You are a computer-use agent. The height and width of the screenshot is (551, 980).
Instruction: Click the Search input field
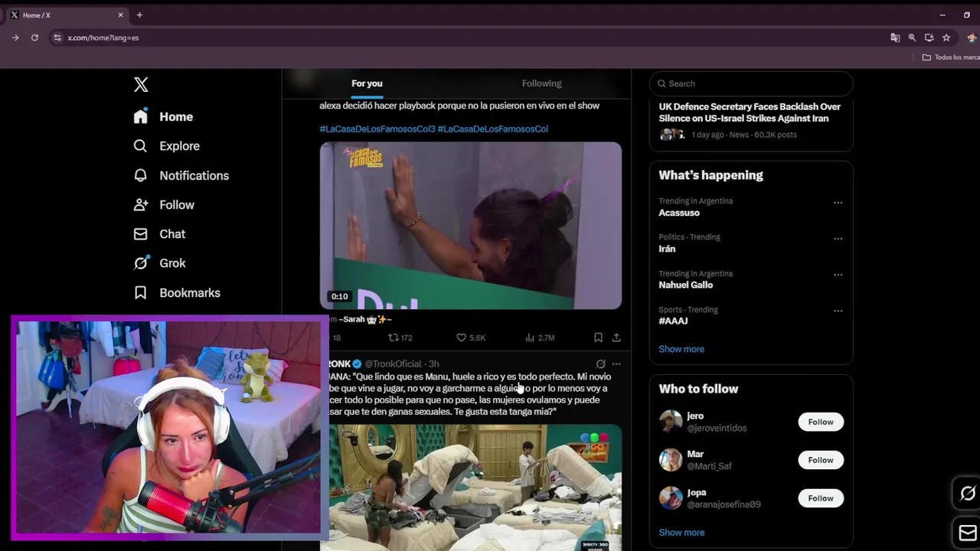click(751, 83)
